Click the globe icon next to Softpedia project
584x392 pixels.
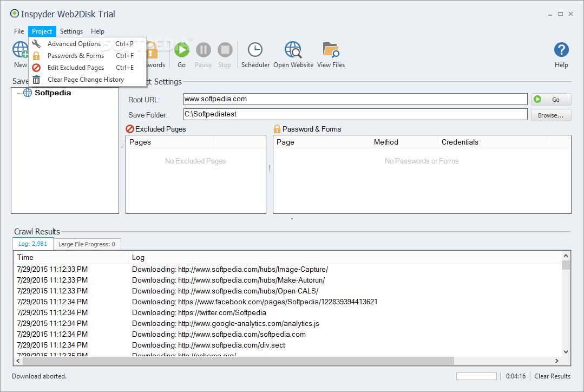pos(28,93)
